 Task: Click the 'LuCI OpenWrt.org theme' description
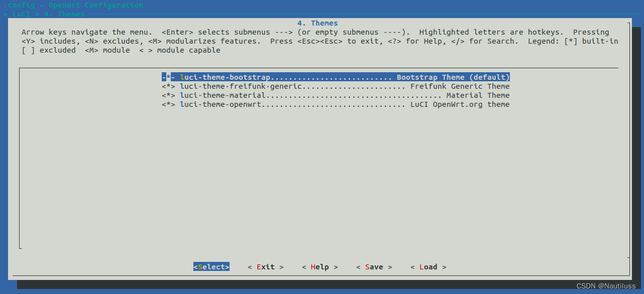click(460, 104)
